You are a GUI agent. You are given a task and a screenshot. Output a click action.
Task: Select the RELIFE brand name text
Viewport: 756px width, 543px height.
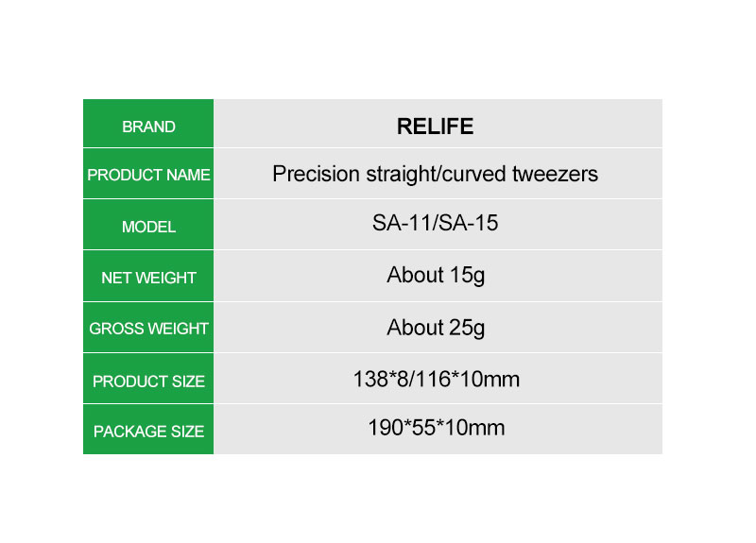435,127
